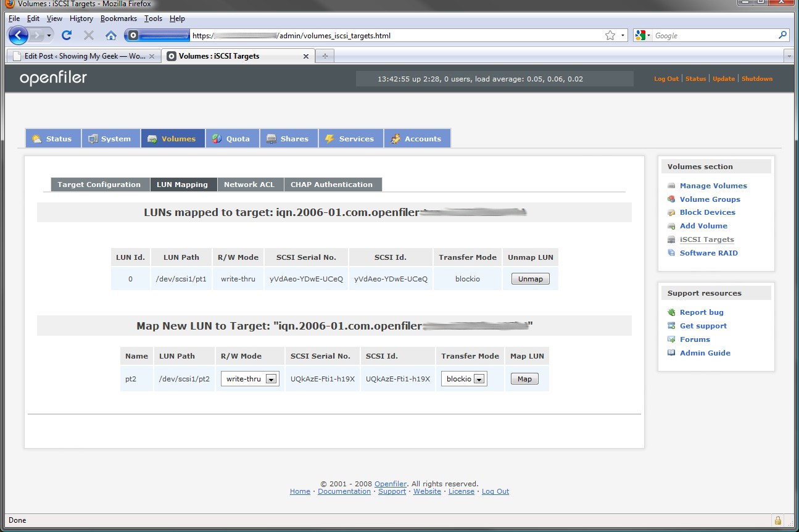The width and height of the screenshot is (799, 532).
Task: Open home page via house icon
Action: click(111, 35)
